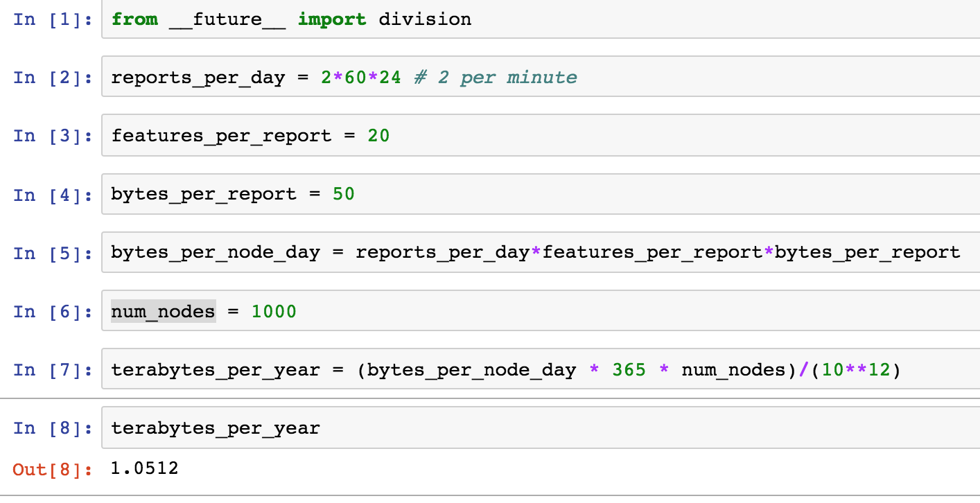980x503 pixels.
Task: Click the In [4]: prompt label
Action: (x=53, y=194)
